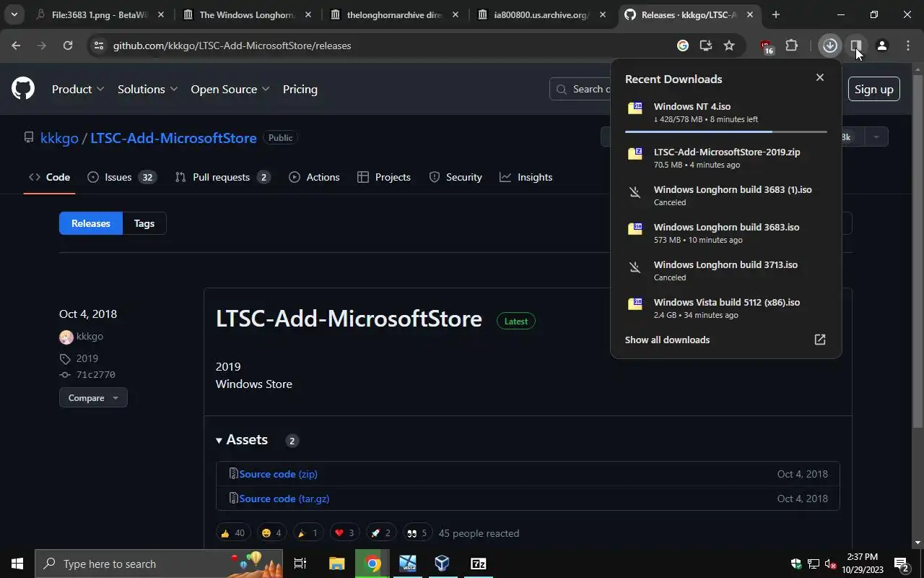This screenshot has height=578, width=924.
Task: Switch to the Tags view
Action: coord(144,223)
